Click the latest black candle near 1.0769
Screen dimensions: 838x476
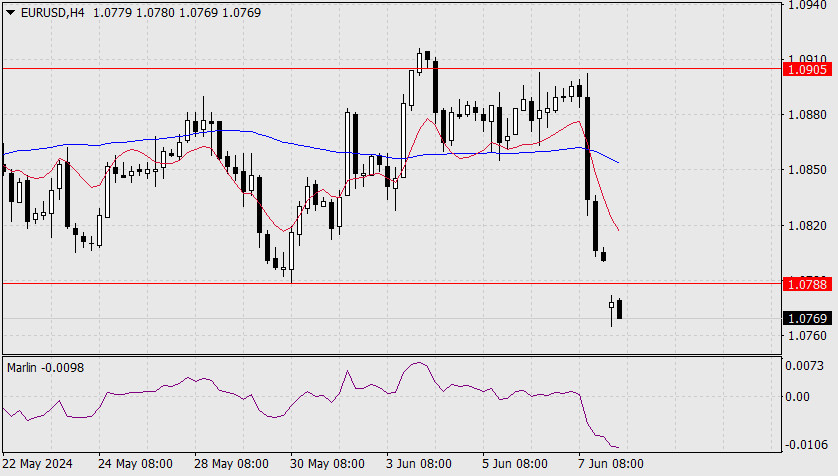click(x=619, y=309)
